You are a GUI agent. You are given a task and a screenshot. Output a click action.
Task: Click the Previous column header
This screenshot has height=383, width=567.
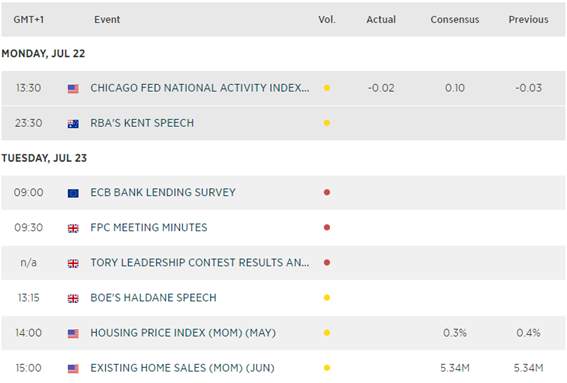pyautogui.click(x=528, y=20)
